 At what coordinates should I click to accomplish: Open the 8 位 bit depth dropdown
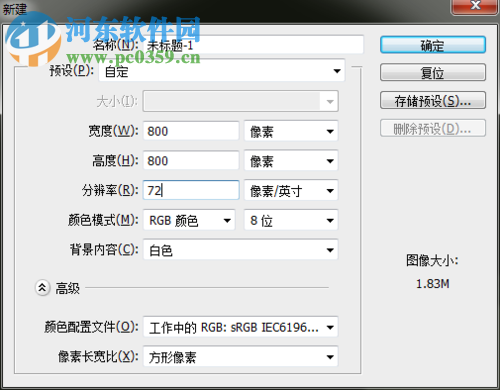pyautogui.click(x=291, y=220)
